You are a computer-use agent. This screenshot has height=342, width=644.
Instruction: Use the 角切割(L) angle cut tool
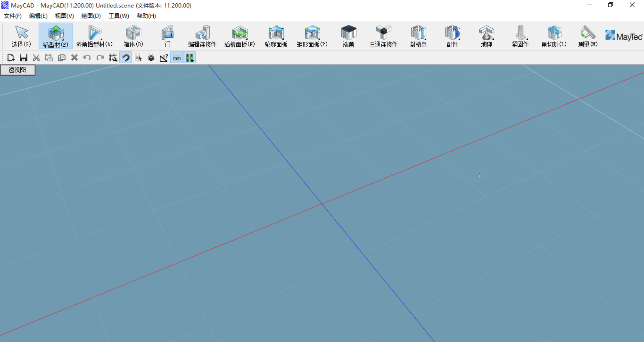[x=554, y=36]
